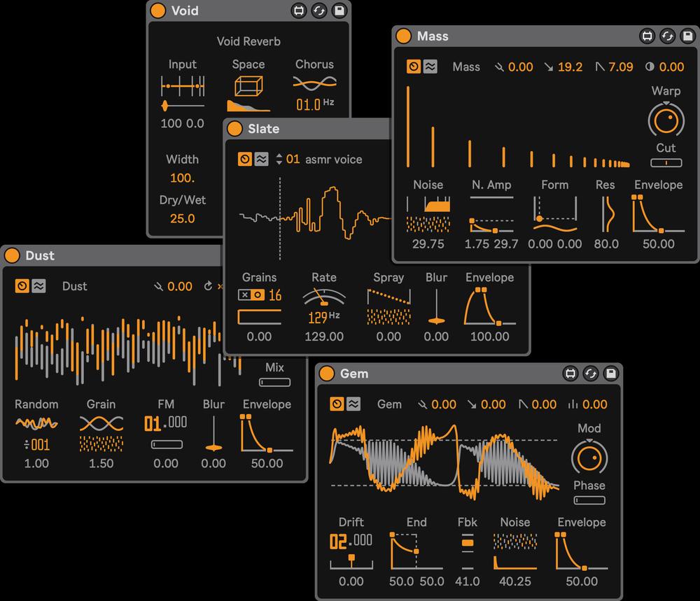Screen dimensions: 700x601
Task: Click the Dust Blur slider
Action: [213, 433]
